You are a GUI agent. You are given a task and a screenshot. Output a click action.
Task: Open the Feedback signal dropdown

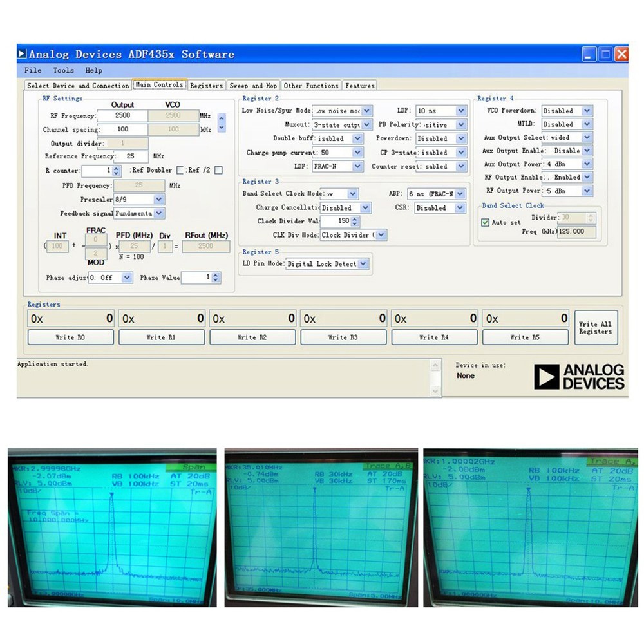click(x=157, y=213)
